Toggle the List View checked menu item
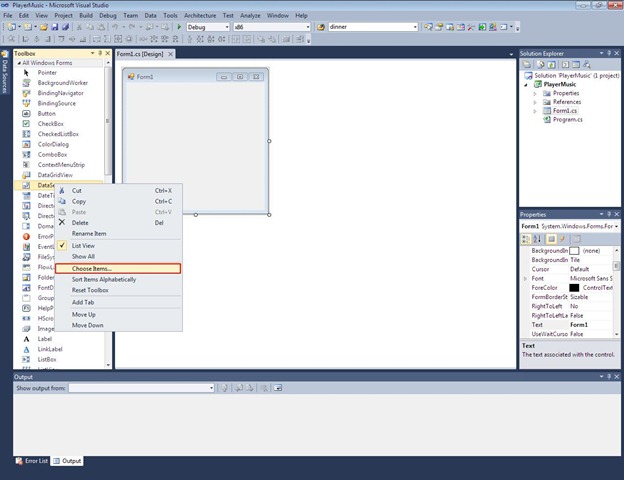The width and height of the screenshot is (624, 480). pos(82,245)
